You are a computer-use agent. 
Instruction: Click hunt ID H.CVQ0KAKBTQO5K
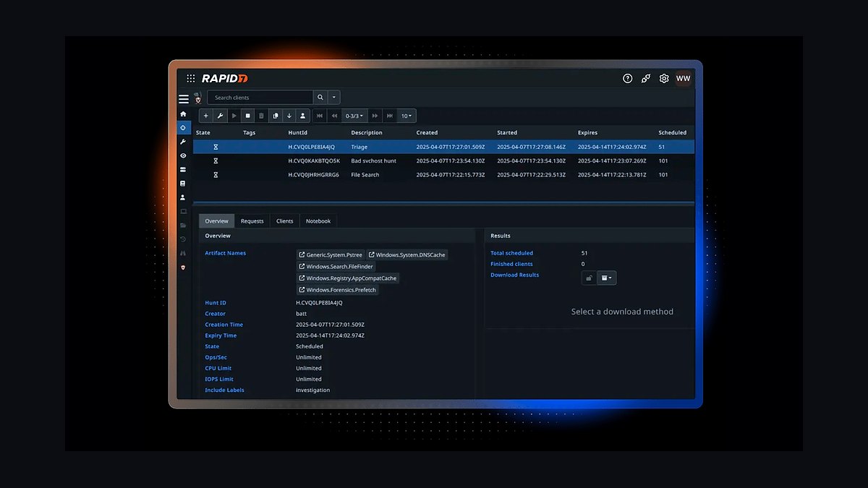[x=314, y=160]
